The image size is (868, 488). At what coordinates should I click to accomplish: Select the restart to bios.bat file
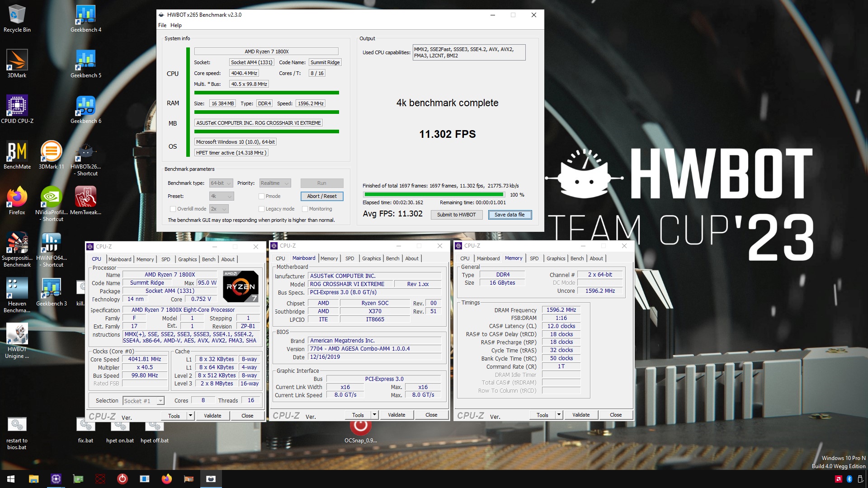[17, 433]
